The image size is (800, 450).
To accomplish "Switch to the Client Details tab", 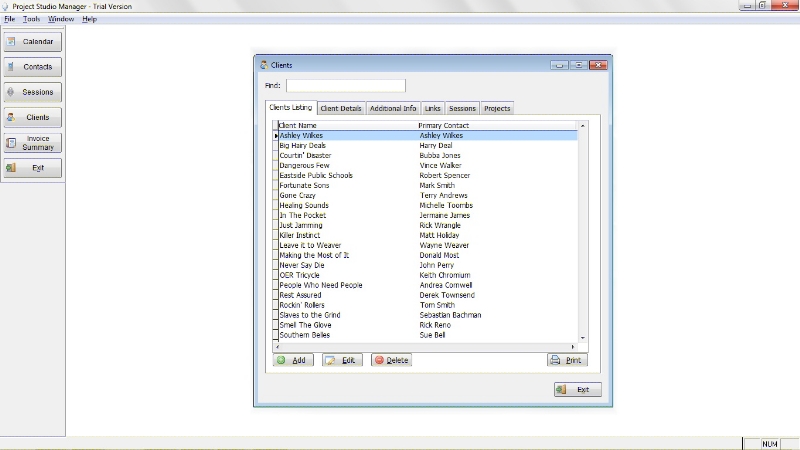I will coord(341,108).
